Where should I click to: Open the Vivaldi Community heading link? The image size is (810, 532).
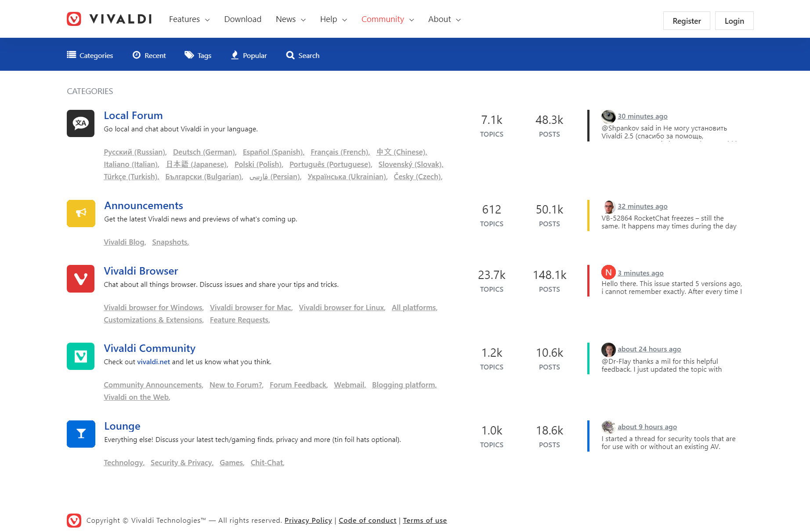pos(149,348)
